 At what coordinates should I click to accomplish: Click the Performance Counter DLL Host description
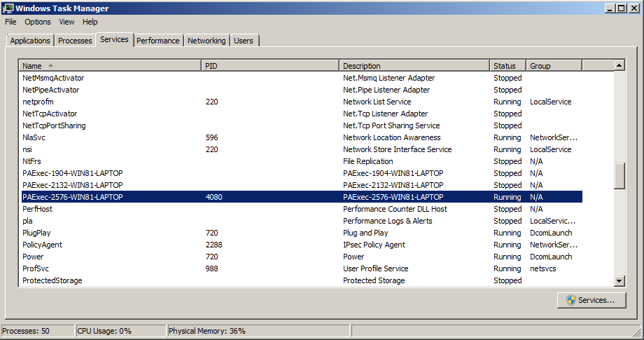395,210
